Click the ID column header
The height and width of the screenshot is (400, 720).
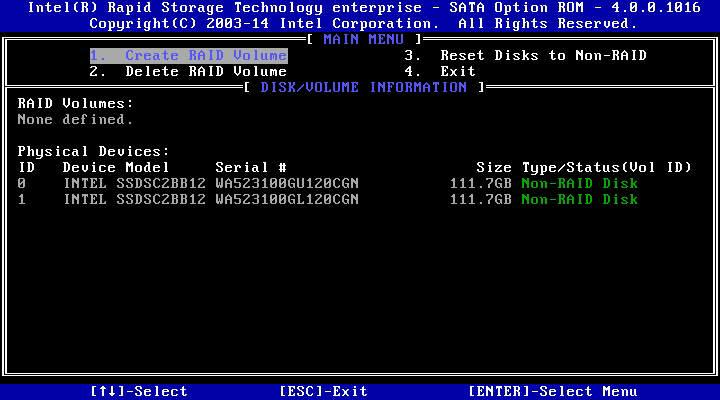[27, 167]
